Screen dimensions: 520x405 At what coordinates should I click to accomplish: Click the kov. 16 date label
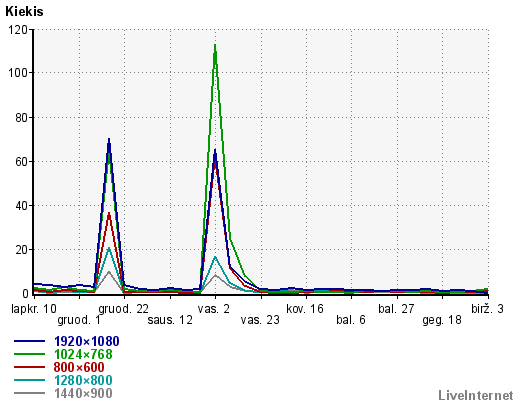[x=305, y=309]
